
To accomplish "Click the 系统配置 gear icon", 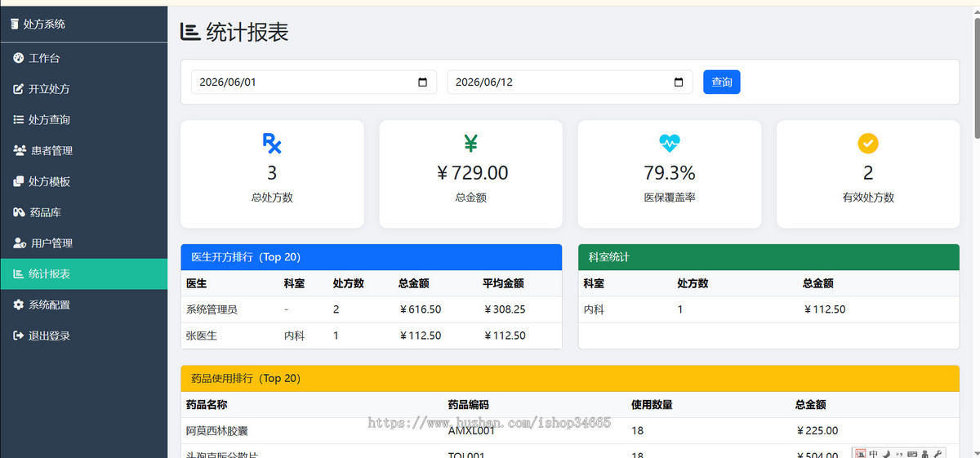I will click(x=19, y=305).
